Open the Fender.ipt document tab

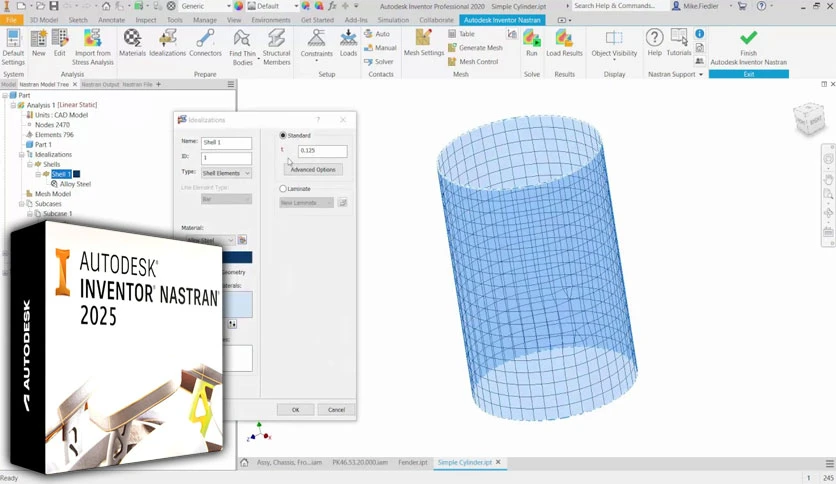[x=413, y=462]
